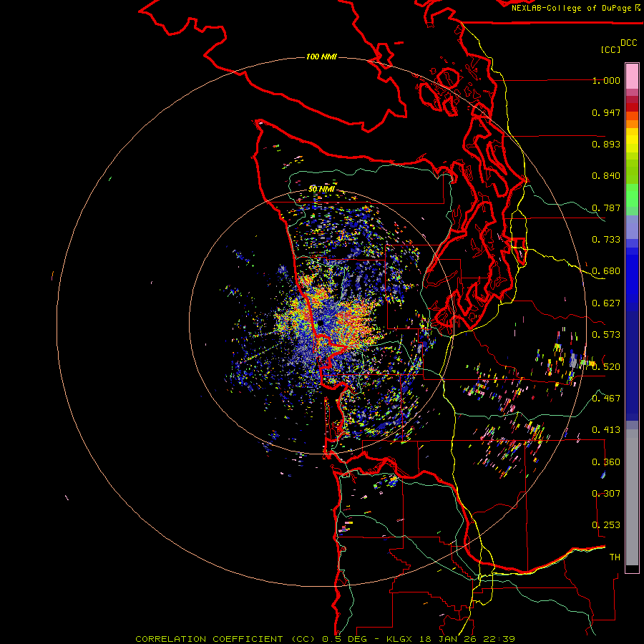Select the [CC] legend unit label

(611, 49)
